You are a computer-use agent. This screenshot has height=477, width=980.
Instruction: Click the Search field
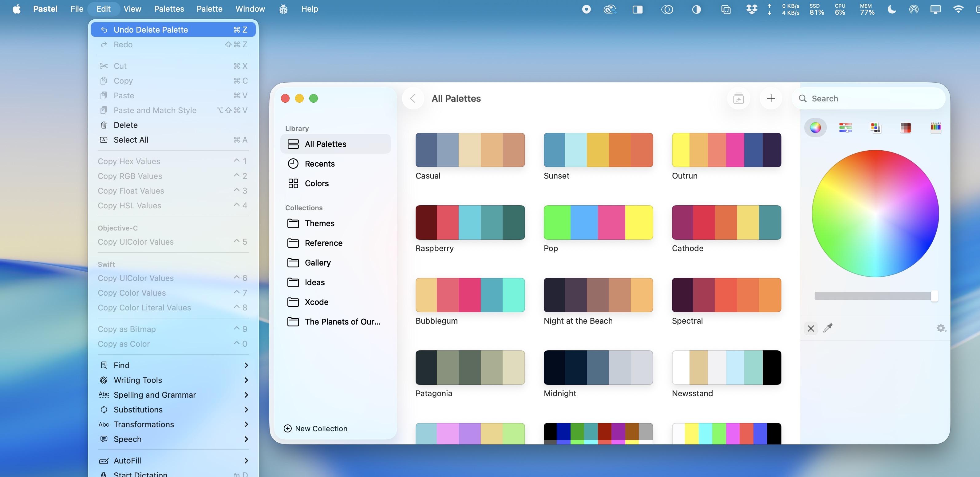pos(869,99)
